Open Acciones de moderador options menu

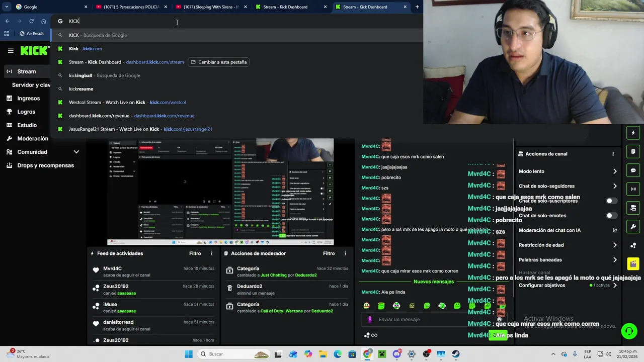345,253
